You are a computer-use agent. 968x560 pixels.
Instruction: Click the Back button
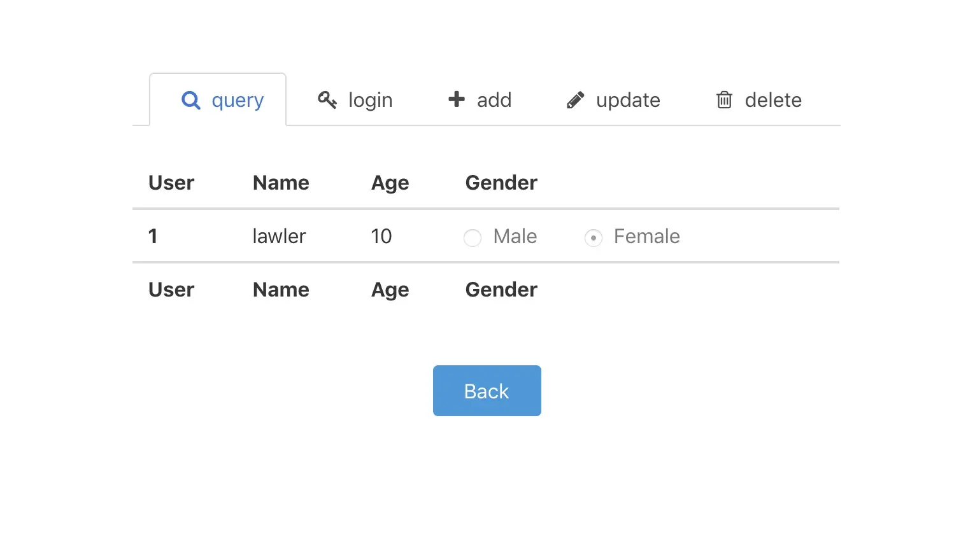487,390
